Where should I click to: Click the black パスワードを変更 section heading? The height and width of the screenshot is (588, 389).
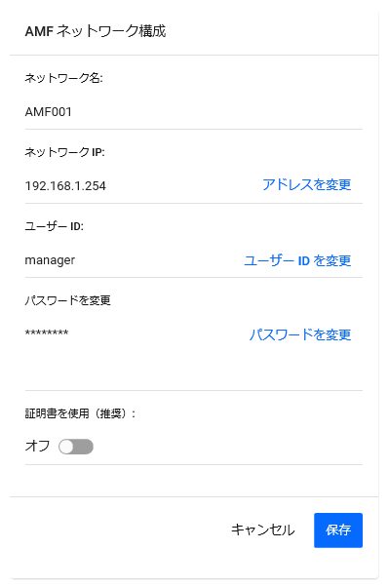point(68,300)
